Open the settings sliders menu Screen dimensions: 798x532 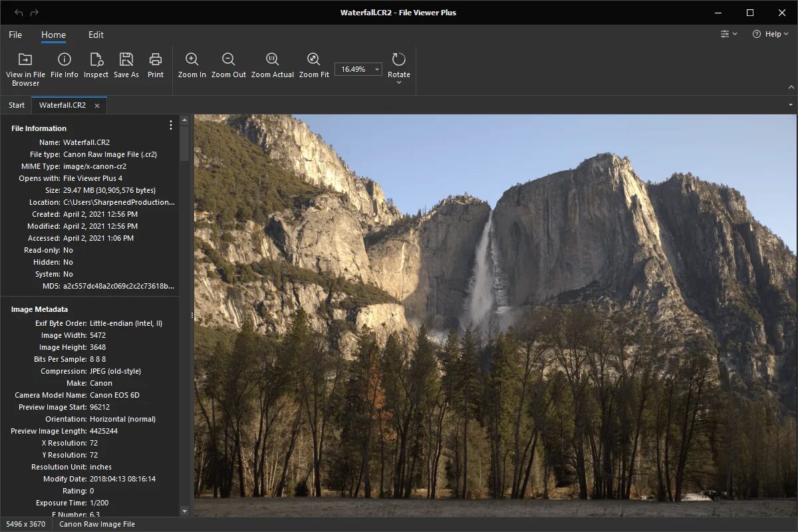(x=729, y=34)
